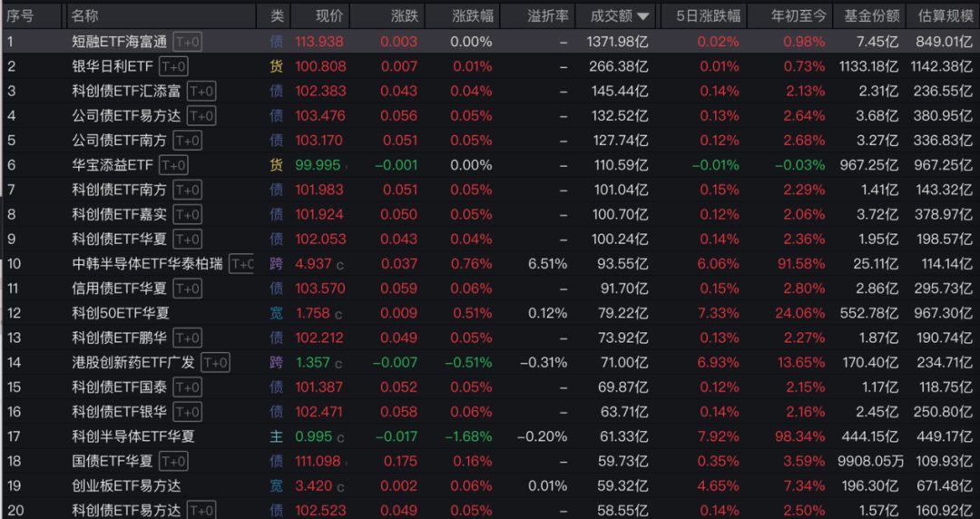This screenshot has width=980, height=519.
Task: Click the T+0 badge beside 科创债ETF汇添富
Action: tap(201, 92)
